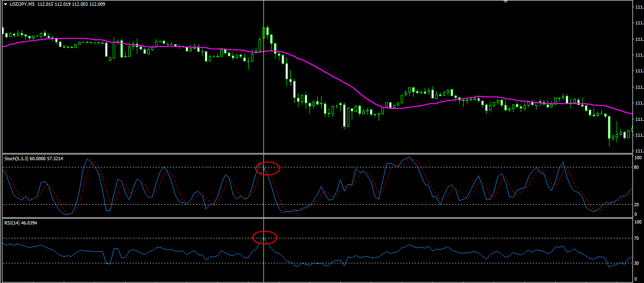Click the Stochastic 100 value on the scale
This screenshot has width=644, height=283.
pyautogui.click(x=638, y=158)
